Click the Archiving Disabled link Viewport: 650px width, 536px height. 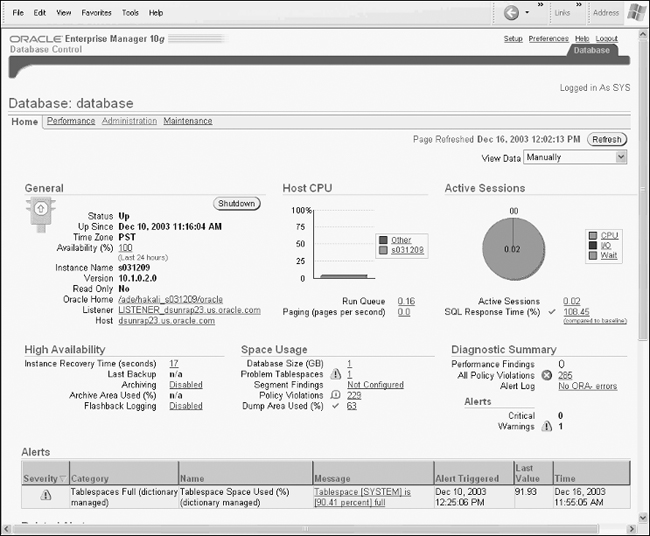coord(186,385)
